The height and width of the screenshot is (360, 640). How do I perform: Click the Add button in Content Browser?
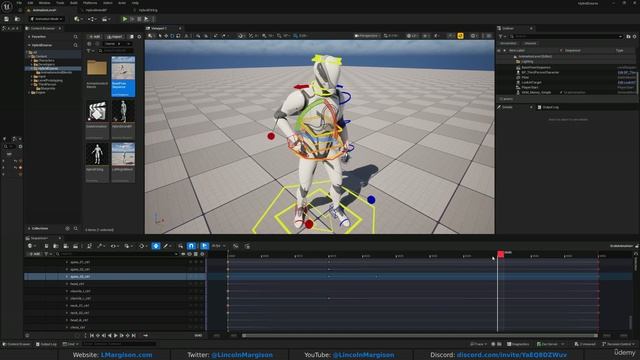coord(95,37)
